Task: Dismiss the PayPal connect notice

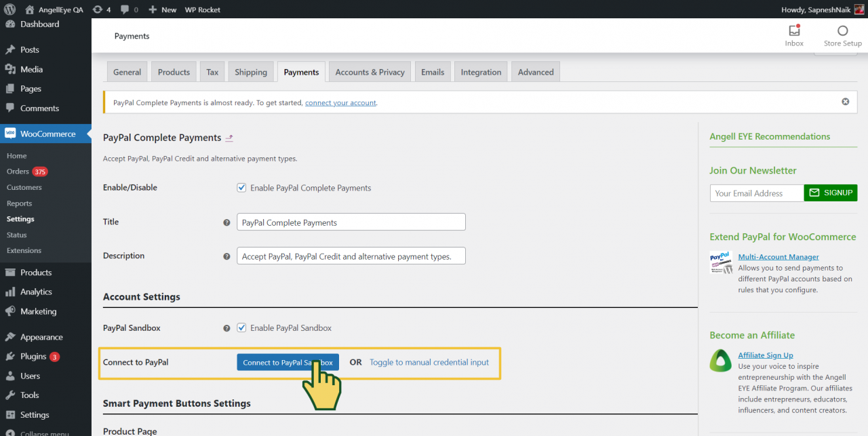Action: (x=845, y=101)
